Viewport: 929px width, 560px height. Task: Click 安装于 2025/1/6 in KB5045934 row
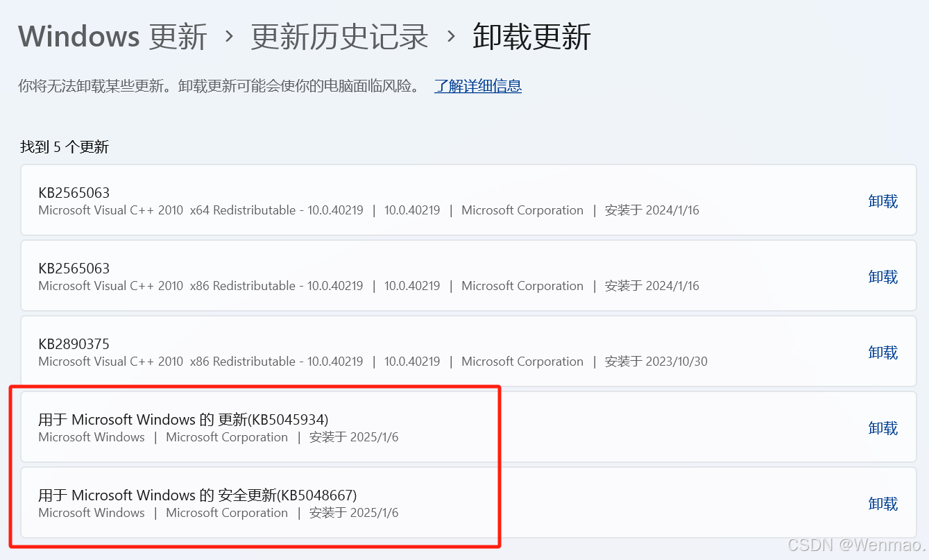click(354, 437)
